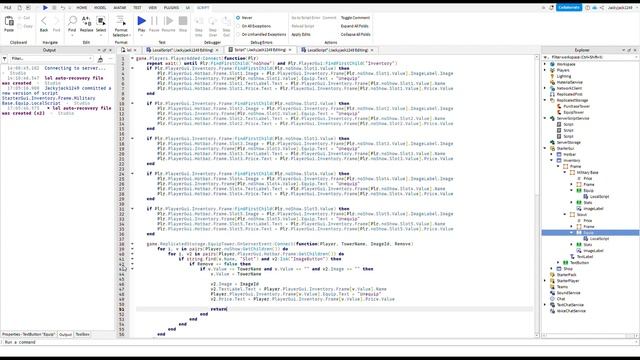
Task: Select VoiceChatService in the Explorer
Action: click(571, 311)
